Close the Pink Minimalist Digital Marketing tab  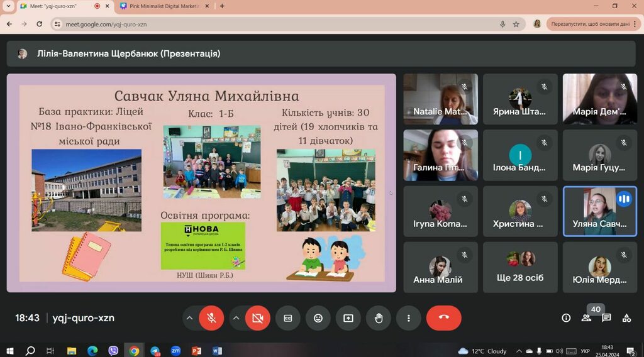point(206,6)
